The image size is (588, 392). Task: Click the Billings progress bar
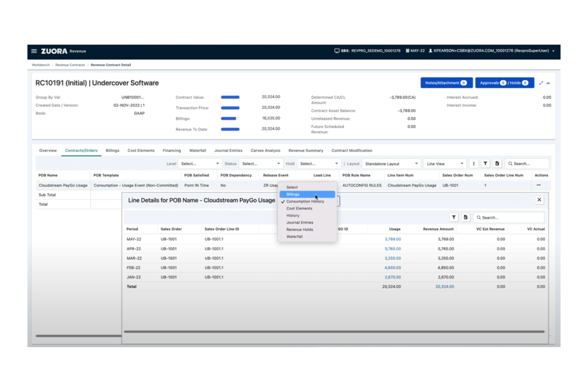pos(230,118)
